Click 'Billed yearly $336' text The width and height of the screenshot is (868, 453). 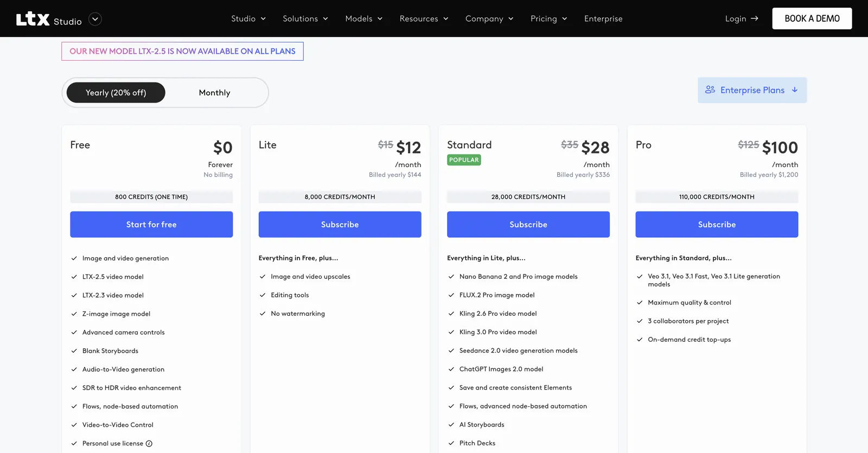point(583,175)
